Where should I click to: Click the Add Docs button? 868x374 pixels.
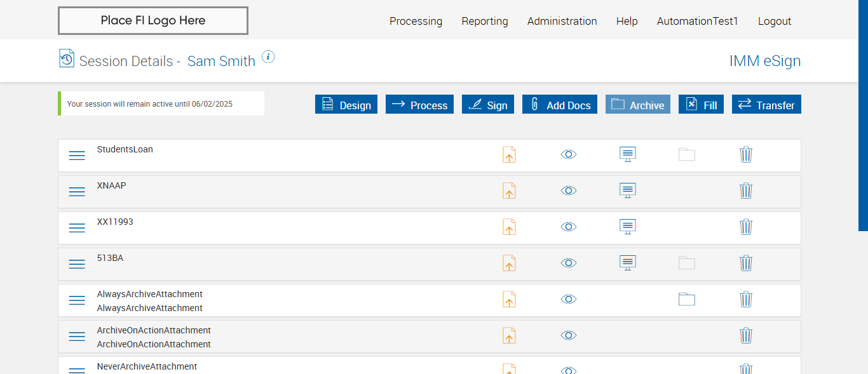560,104
